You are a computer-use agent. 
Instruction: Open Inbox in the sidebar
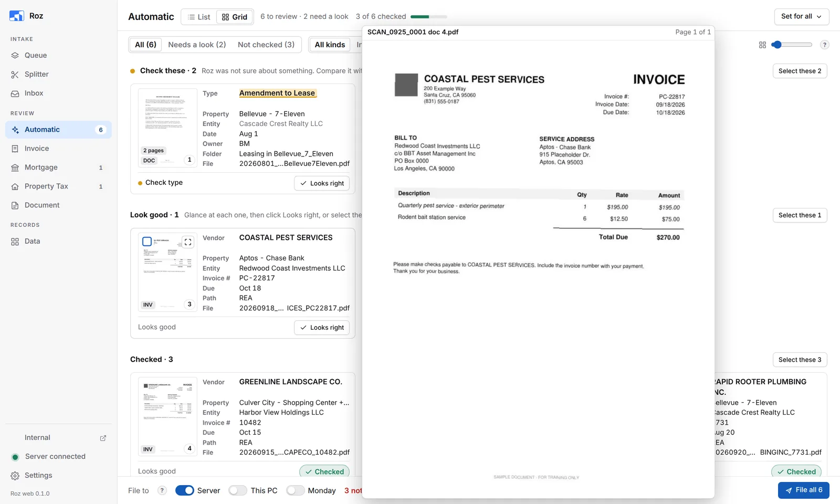58,93
